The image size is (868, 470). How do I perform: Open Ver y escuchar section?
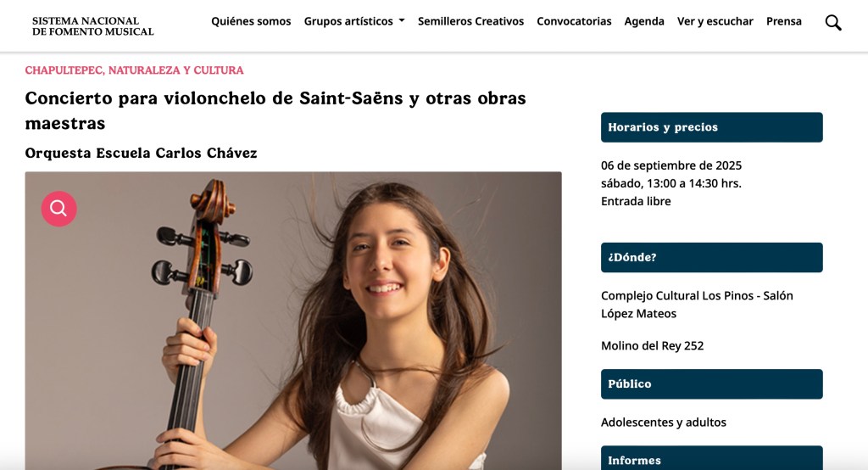[715, 21]
